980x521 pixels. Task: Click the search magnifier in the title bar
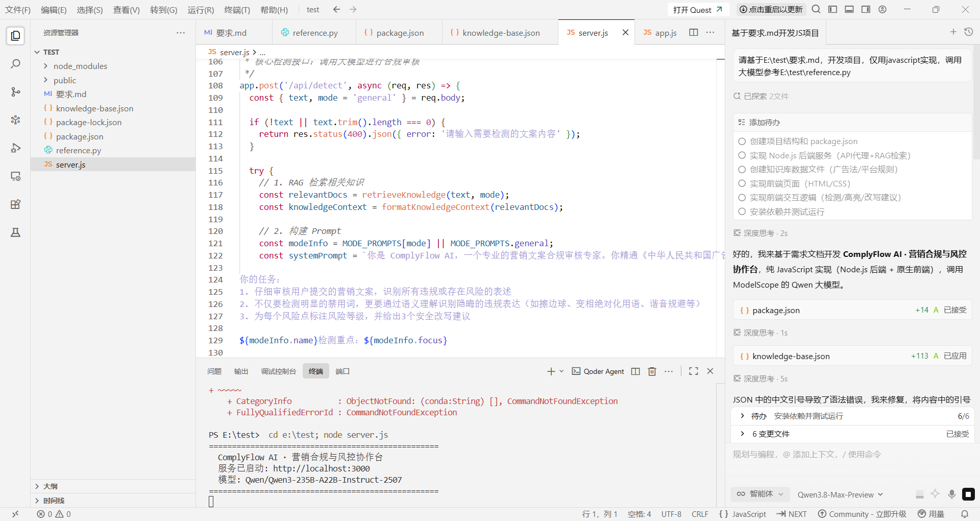click(816, 9)
